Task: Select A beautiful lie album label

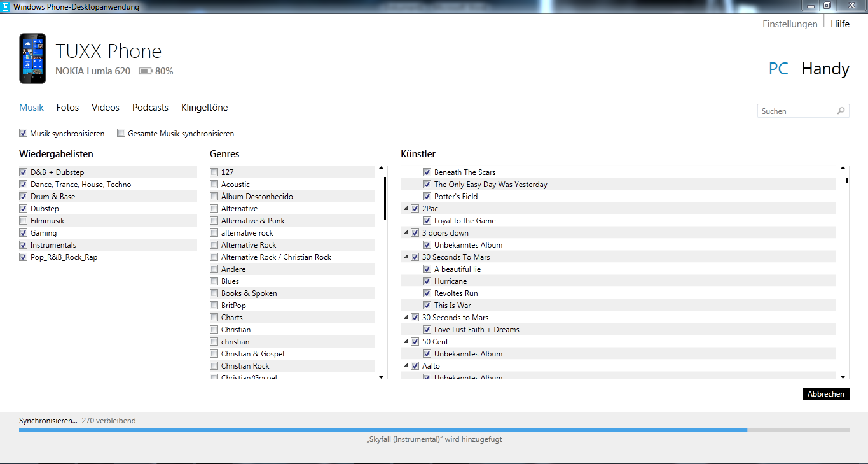Action: coord(457,269)
